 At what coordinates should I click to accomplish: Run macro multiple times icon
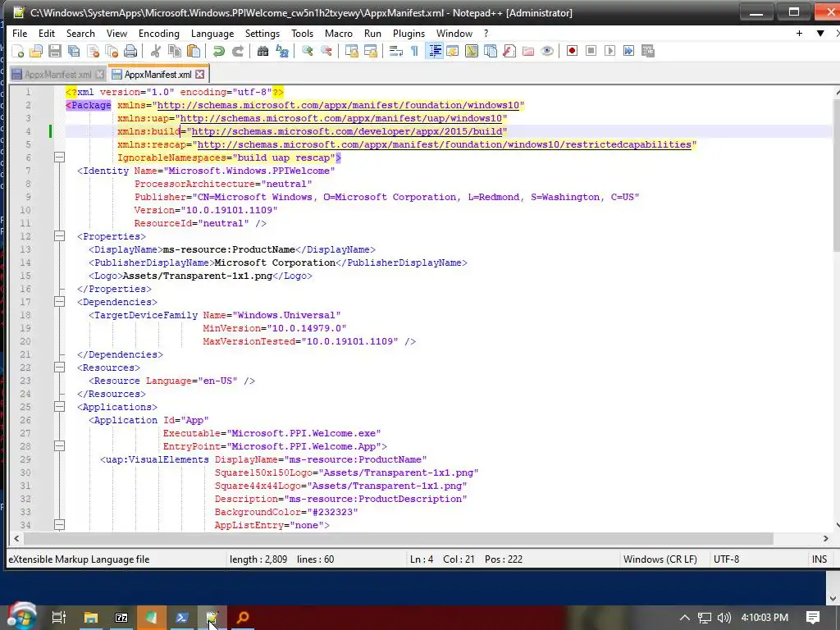tap(629, 51)
